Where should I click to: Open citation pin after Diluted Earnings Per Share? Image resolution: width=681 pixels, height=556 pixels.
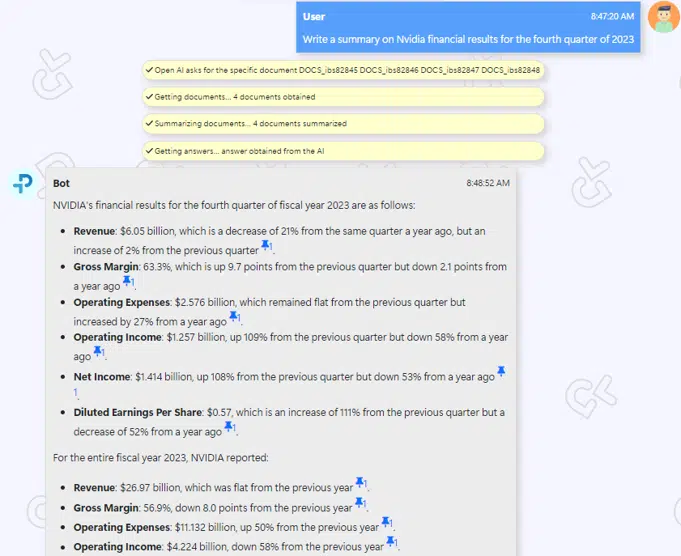point(229,427)
